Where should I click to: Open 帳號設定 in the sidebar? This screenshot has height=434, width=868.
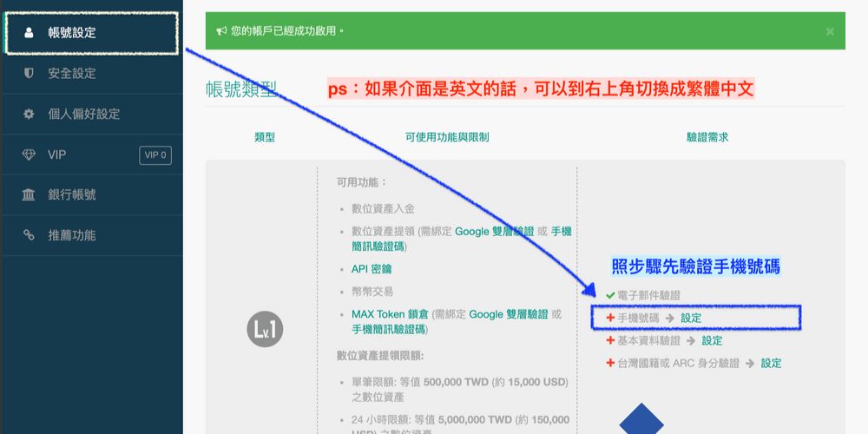pos(92,33)
